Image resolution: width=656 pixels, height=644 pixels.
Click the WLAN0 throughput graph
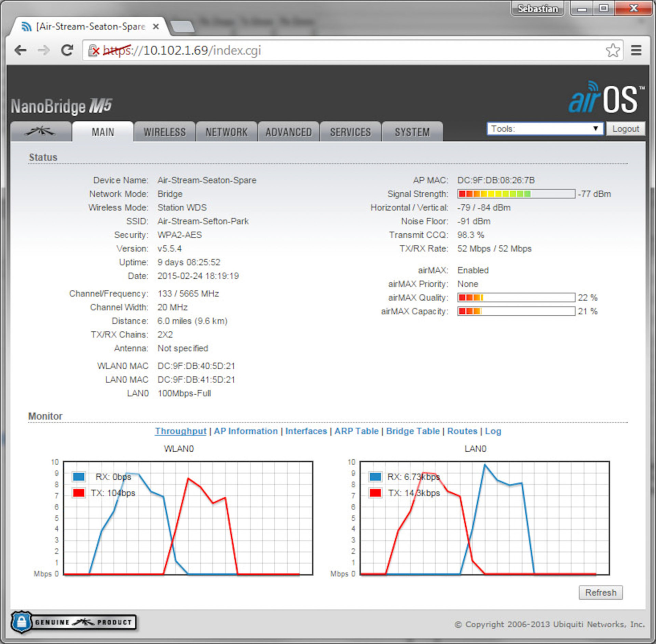(x=188, y=518)
